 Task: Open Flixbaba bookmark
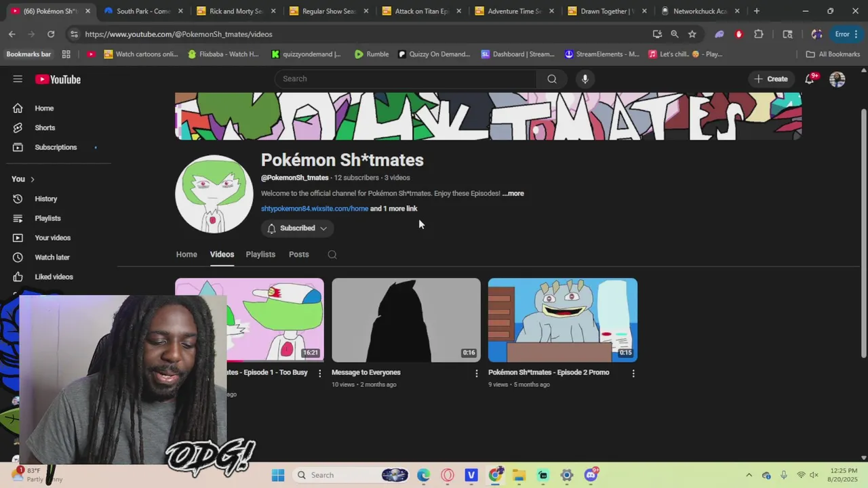(x=223, y=54)
